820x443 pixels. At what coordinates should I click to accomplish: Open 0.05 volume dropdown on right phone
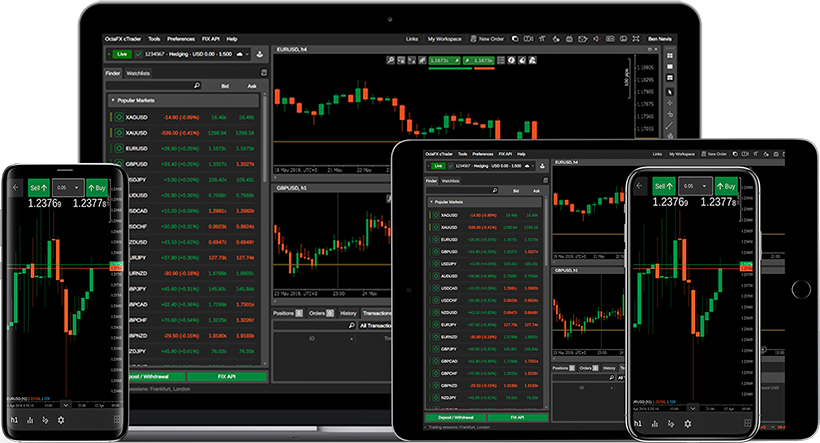[x=694, y=186]
